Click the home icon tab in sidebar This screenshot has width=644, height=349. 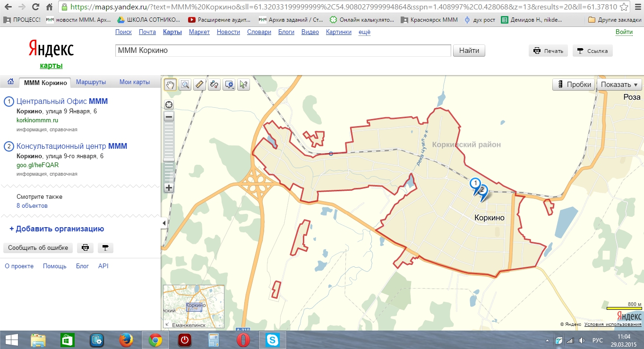click(10, 82)
